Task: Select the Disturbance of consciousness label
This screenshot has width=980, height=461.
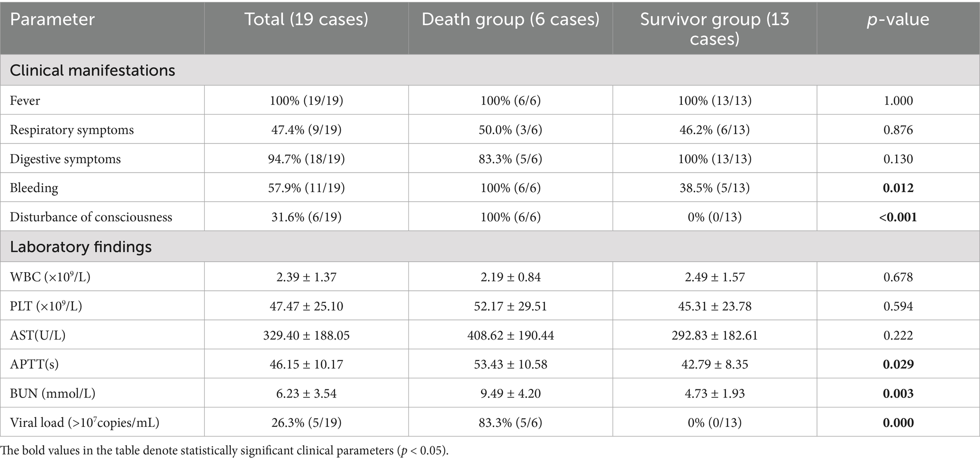Action: click(91, 217)
